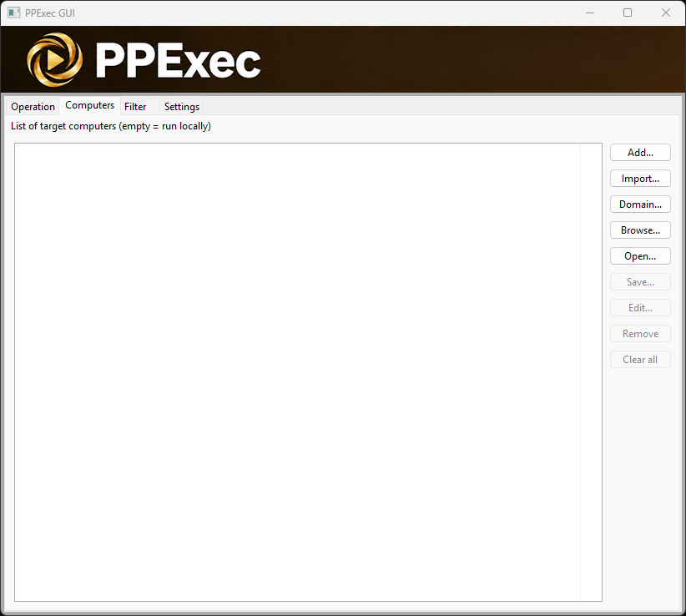686x616 pixels.
Task: Click the PPExec golden play logo
Action: click(55, 59)
